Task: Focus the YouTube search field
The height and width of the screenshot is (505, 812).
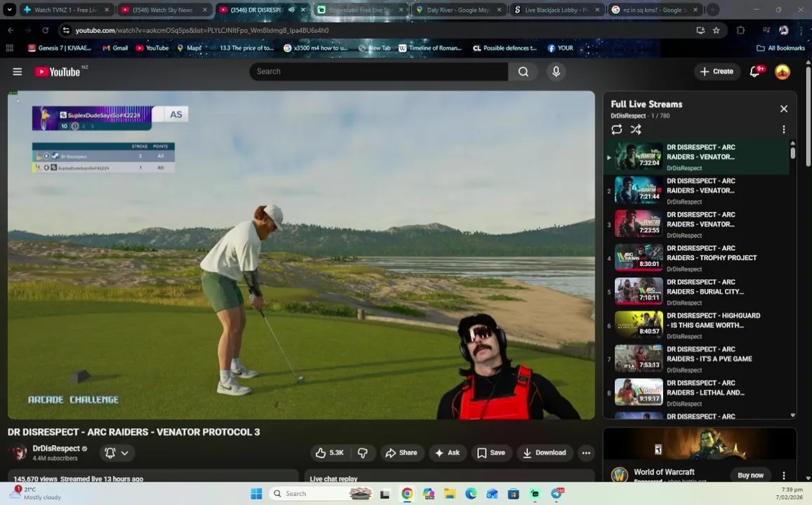Action: pyautogui.click(x=378, y=72)
